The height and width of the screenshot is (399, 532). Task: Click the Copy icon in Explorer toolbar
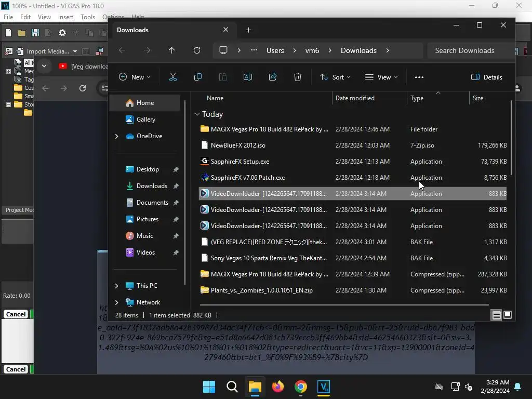click(x=198, y=77)
